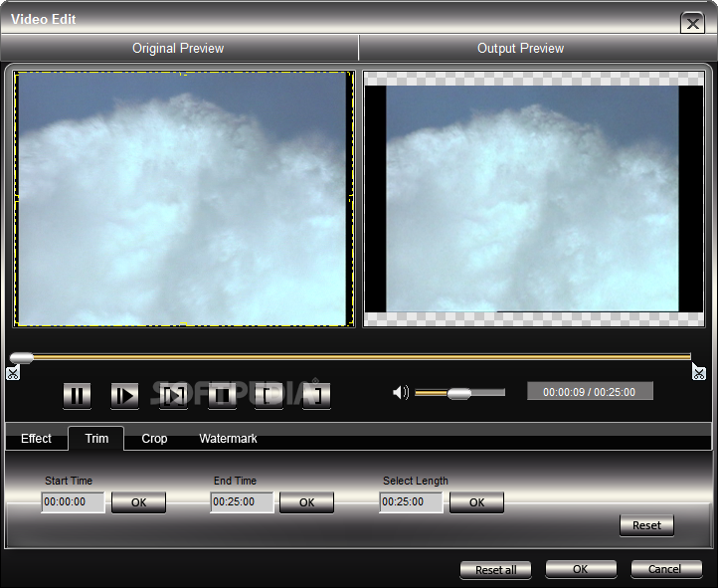
Task: Click the Output Preview video frame
Action: tap(533, 199)
